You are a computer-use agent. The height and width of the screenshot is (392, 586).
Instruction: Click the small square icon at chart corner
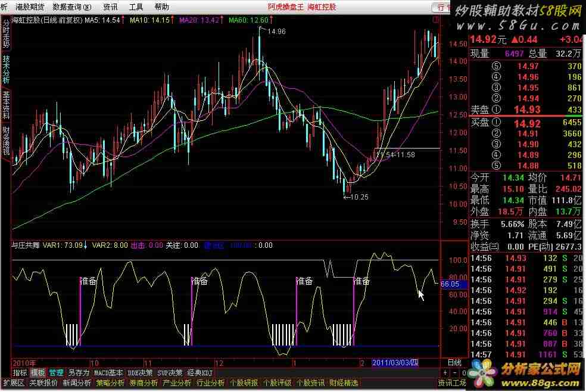click(x=436, y=20)
